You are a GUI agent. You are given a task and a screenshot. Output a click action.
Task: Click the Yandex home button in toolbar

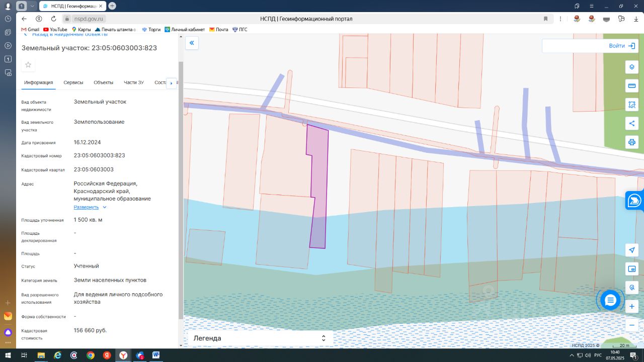(x=38, y=19)
